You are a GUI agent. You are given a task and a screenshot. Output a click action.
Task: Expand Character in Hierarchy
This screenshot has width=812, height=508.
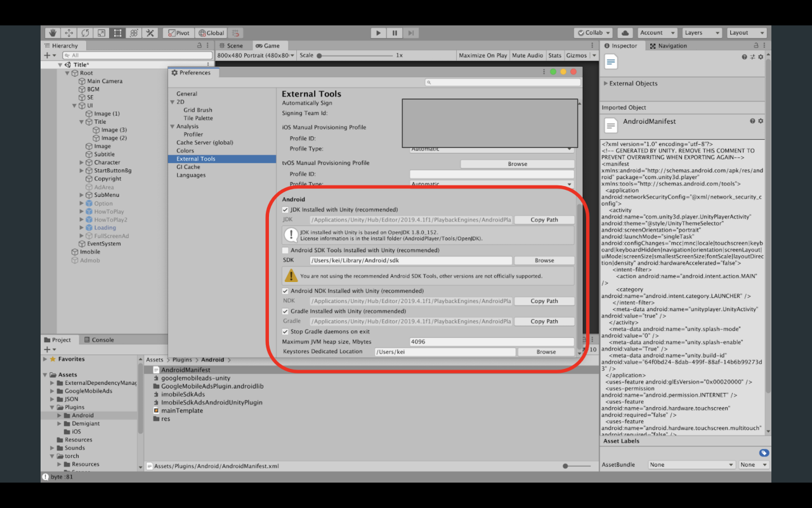point(82,163)
